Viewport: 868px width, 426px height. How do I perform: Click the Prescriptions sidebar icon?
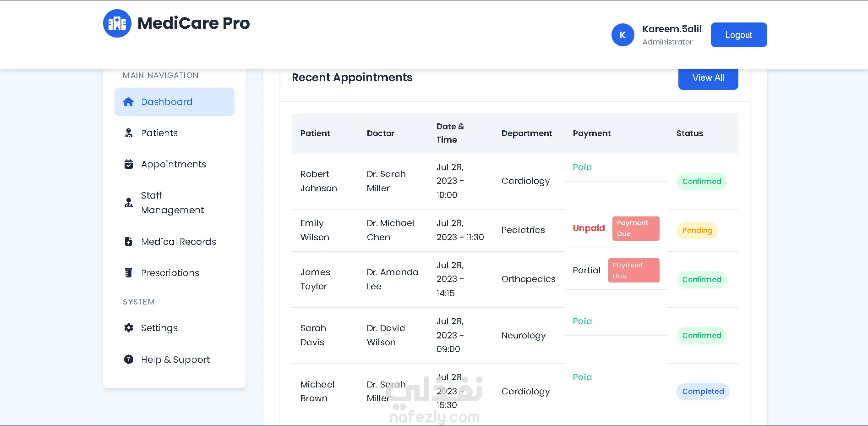coord(129,273)
